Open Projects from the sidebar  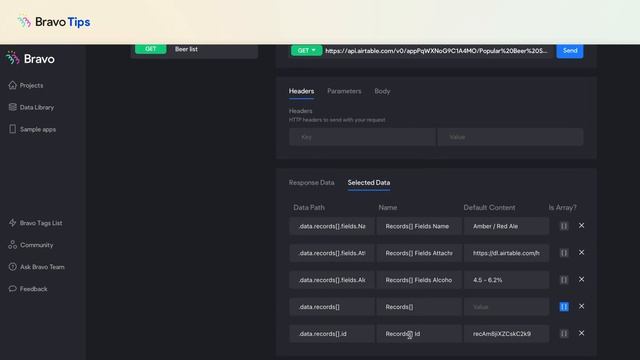pyautogui.click(x=26, y=85)
